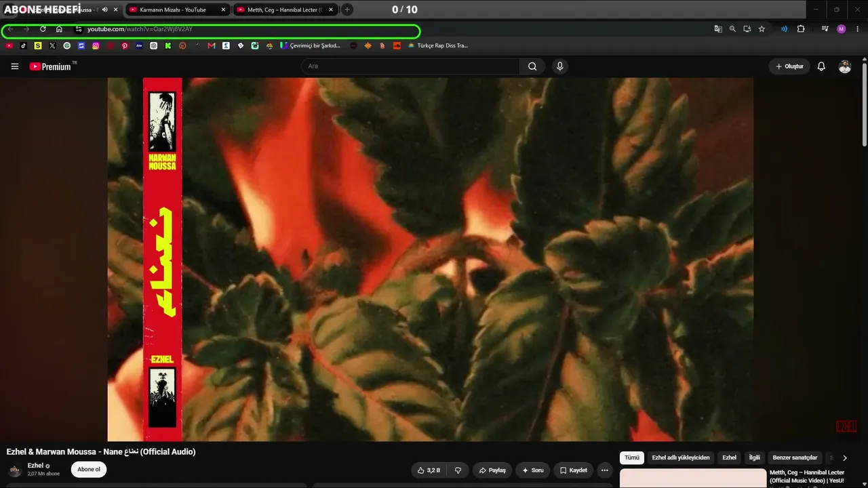Open the Metth, Ceg – Hannibal Lecter suggested video
This screenshot has width=868, height=488.
click(x=807, y=476)
